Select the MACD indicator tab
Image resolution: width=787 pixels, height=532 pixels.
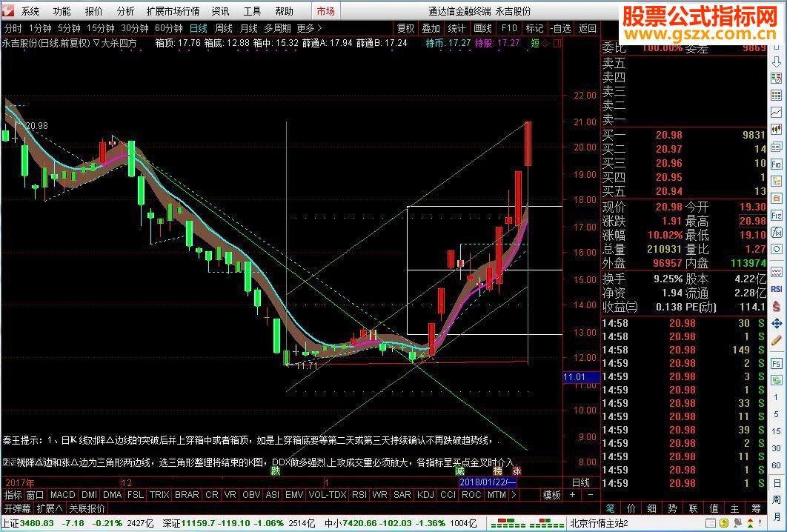[x=62, y=495]
